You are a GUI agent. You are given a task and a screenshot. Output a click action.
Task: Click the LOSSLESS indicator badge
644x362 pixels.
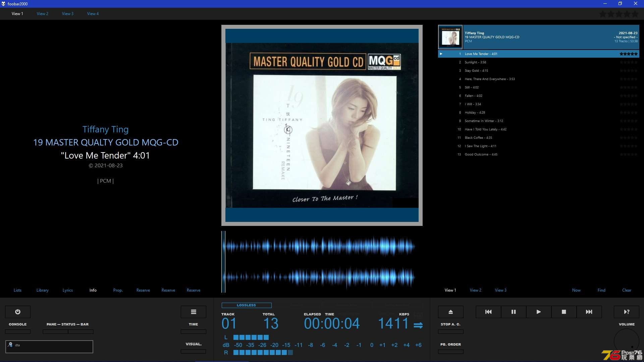(x=247, y=305)
